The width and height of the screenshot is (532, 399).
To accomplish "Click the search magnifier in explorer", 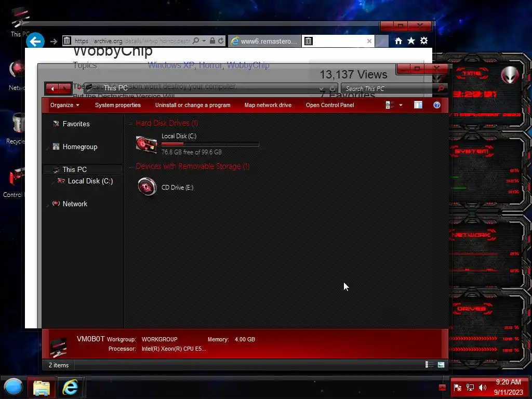I will 441,88.
